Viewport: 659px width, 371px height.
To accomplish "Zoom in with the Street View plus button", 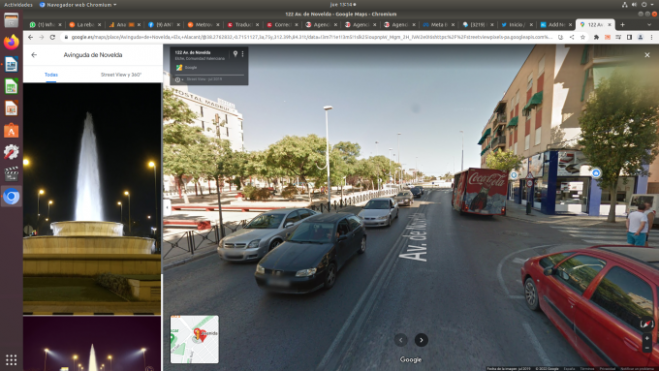I will coord(647,338).
